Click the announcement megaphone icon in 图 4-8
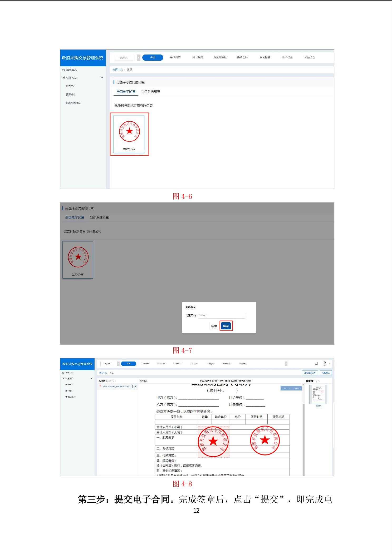Viewport: 392px width, 554px height. coord(316,364)
